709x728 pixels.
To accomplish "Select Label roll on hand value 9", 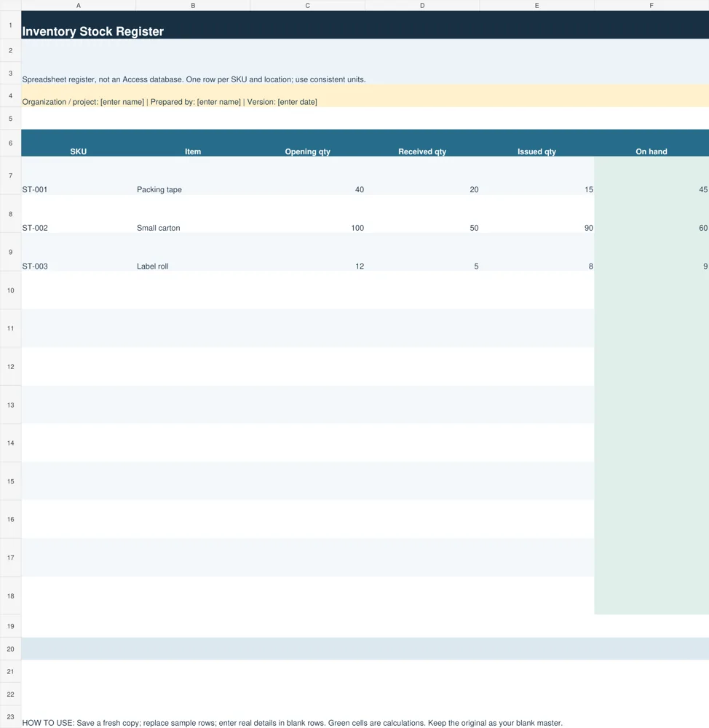I will tap(651, 252).
